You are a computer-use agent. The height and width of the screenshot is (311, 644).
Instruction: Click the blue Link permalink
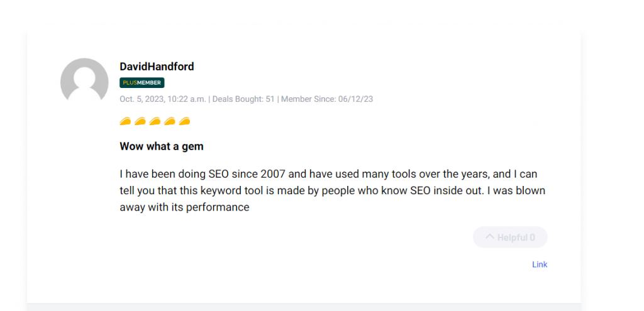[x=540, y=265]
